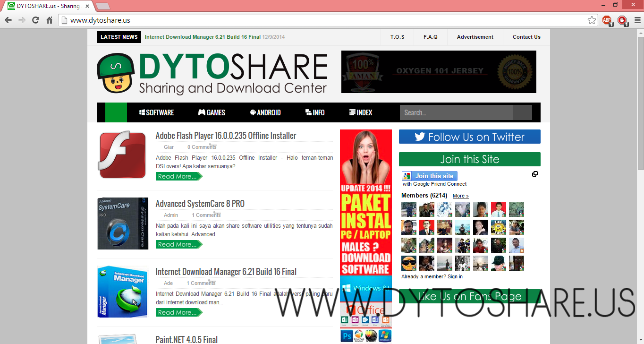644x344 pixels.
Task: Open the ANDROID navigation menu
Action: [265, 112]
